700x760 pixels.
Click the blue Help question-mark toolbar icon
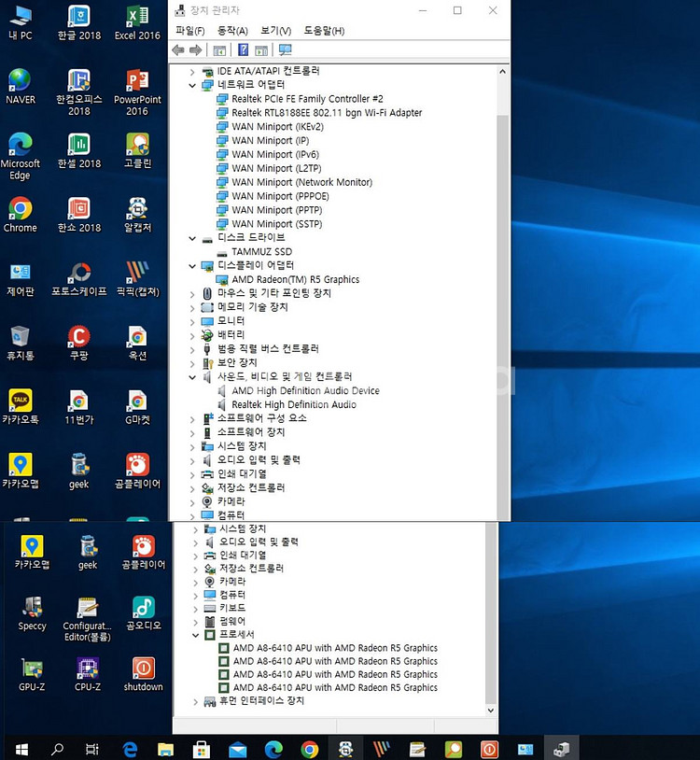[x=244, y=49]
